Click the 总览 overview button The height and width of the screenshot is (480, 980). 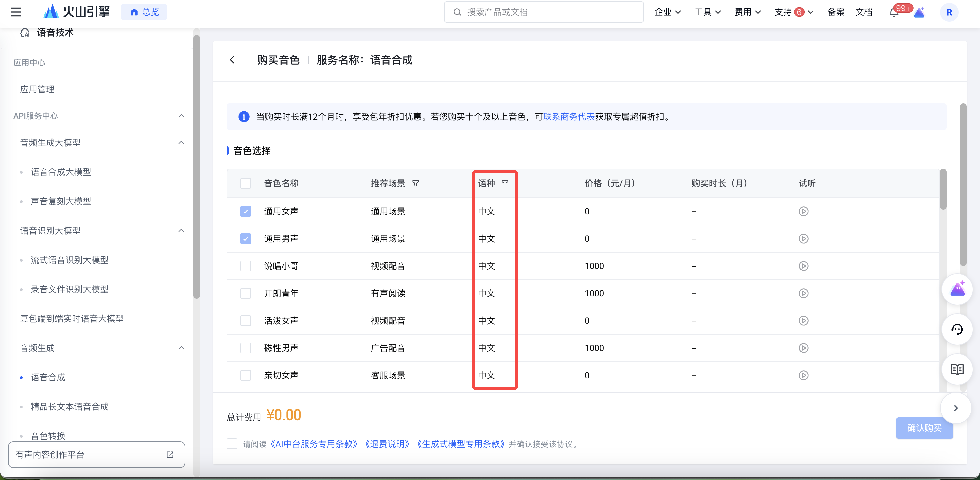pyautogui.click(x=144, y=12)
